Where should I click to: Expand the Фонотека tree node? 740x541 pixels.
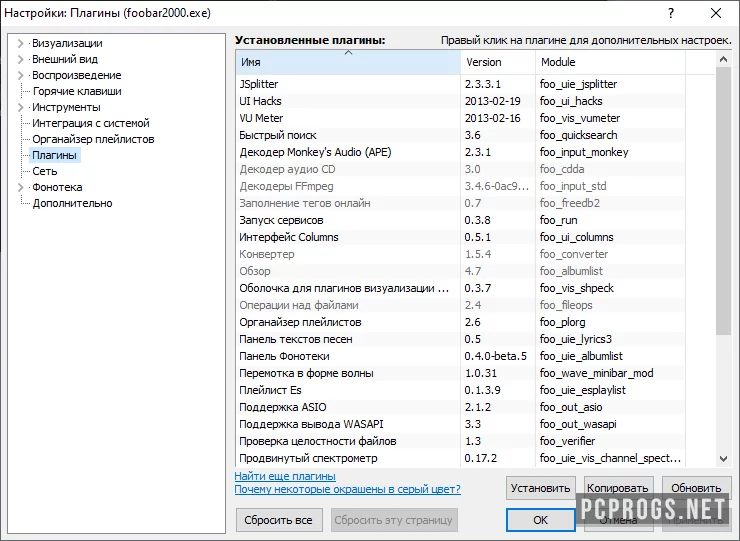click(x=20, y=187)
